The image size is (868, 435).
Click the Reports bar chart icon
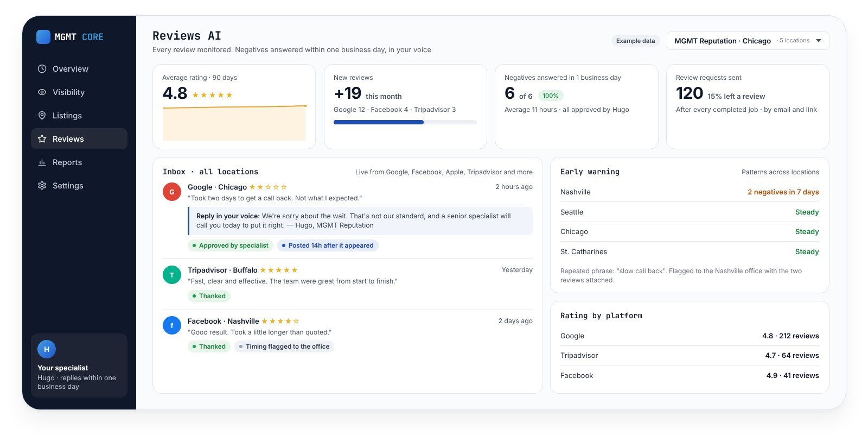(x=42, y=162)
